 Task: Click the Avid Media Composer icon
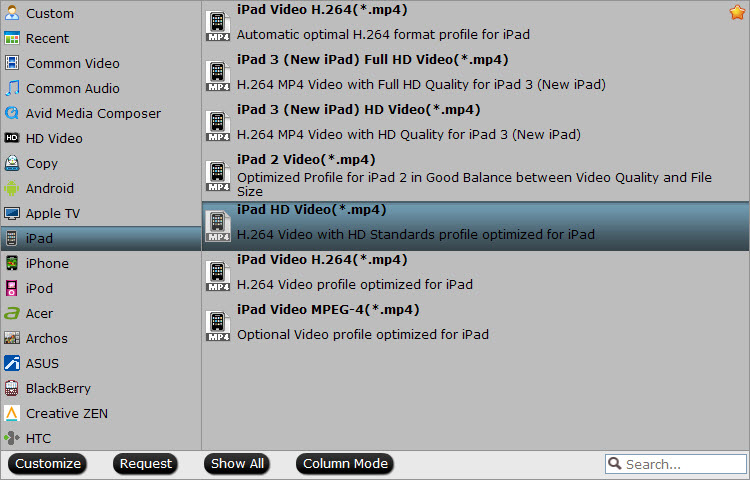(x=12, y=113)
